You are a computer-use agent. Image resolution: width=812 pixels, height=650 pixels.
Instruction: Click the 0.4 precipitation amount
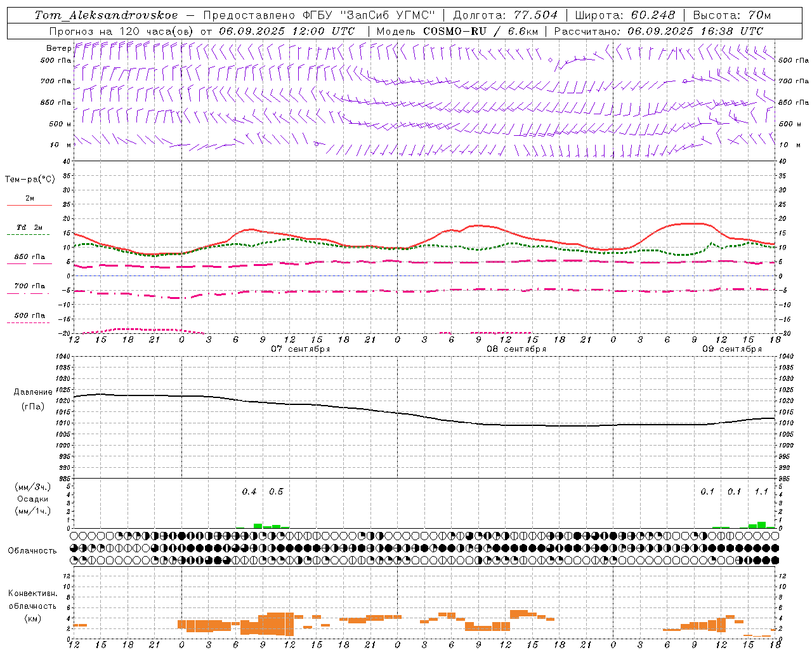click(249, 491)
